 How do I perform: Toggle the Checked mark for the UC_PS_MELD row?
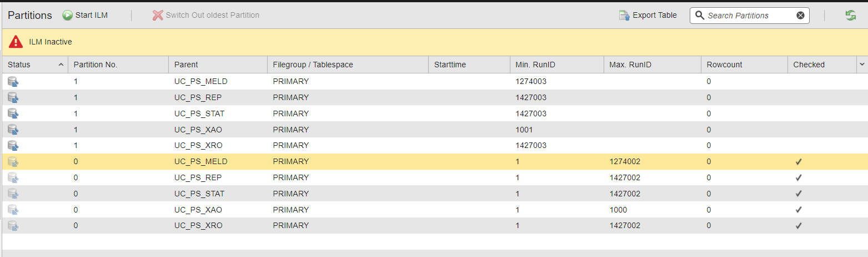point(799,162)
